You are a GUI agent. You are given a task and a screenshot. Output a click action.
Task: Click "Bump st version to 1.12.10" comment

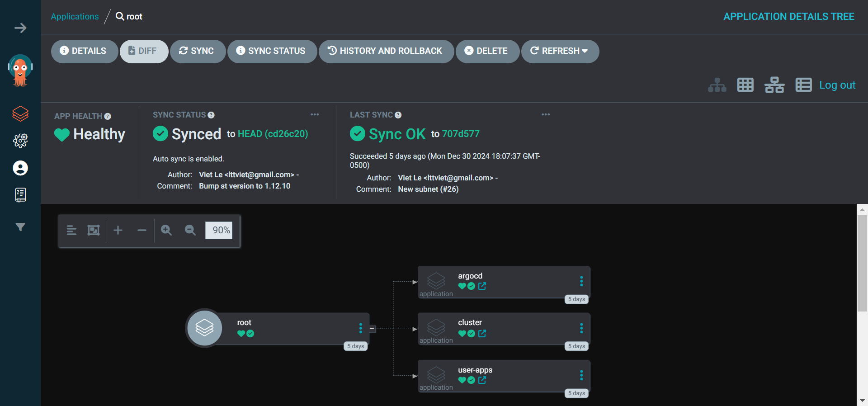coord(245,186)
